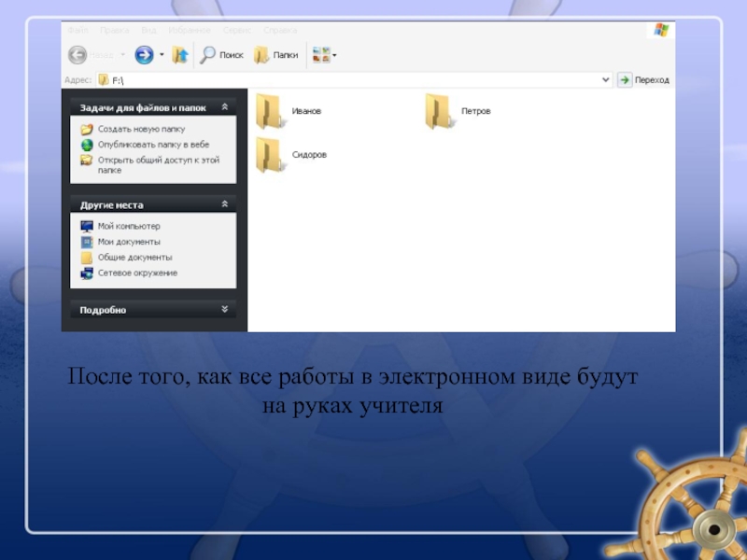Open the Views icon dropdown in toolbar
The width and height of the screenshot is (747, 560).
point(324,55)
